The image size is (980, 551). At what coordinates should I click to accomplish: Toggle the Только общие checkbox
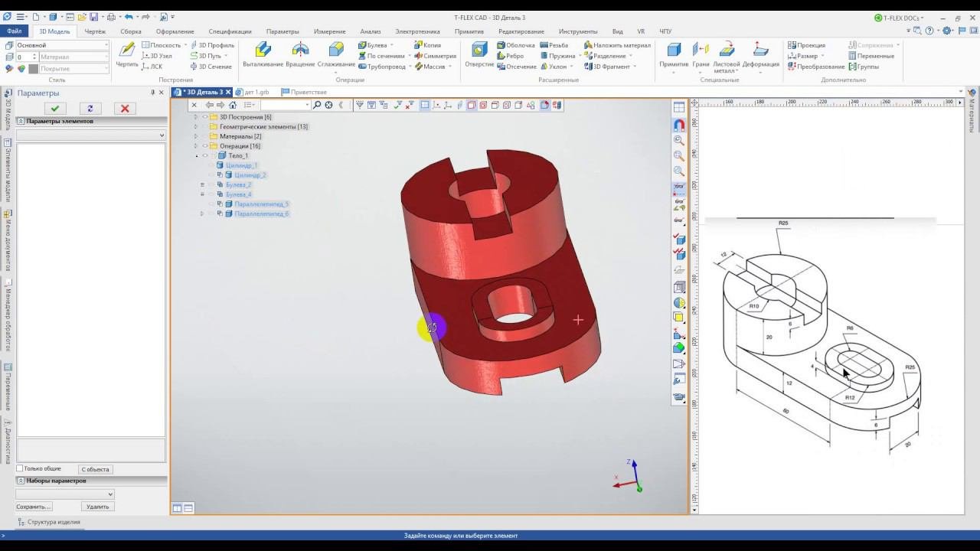20,468
